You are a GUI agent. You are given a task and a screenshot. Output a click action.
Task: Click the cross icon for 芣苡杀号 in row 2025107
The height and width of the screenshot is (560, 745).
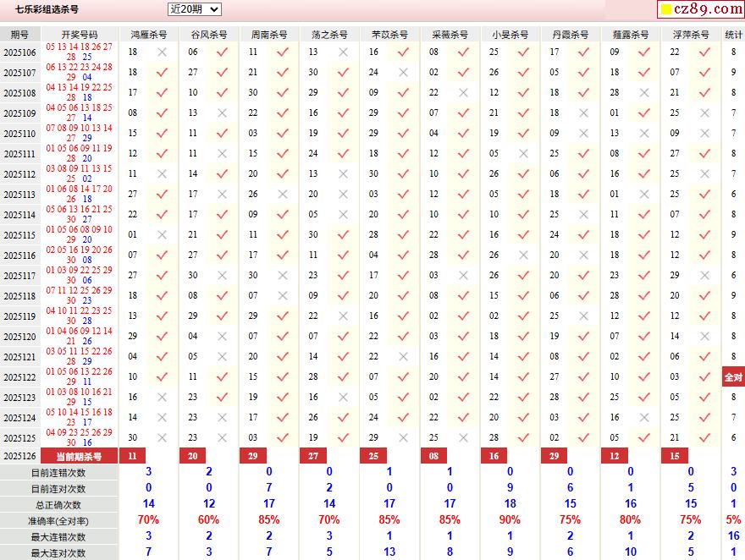pyautogui.click(x=403, y=72)
